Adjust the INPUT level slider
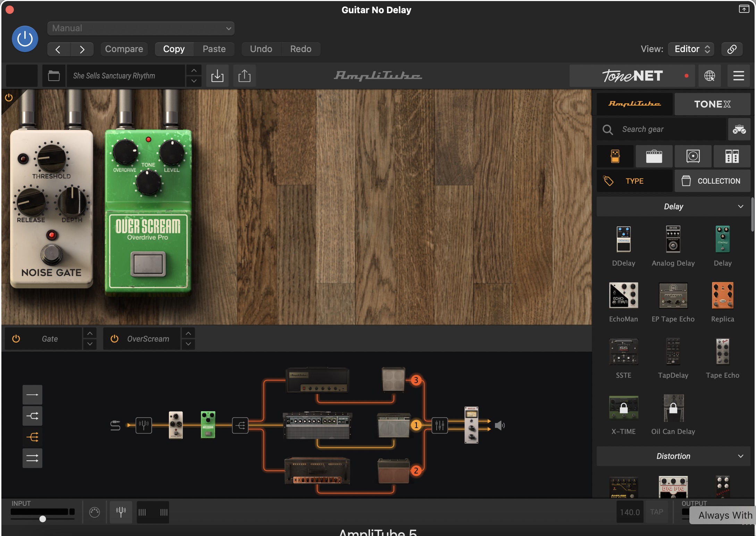 (42, 519)
